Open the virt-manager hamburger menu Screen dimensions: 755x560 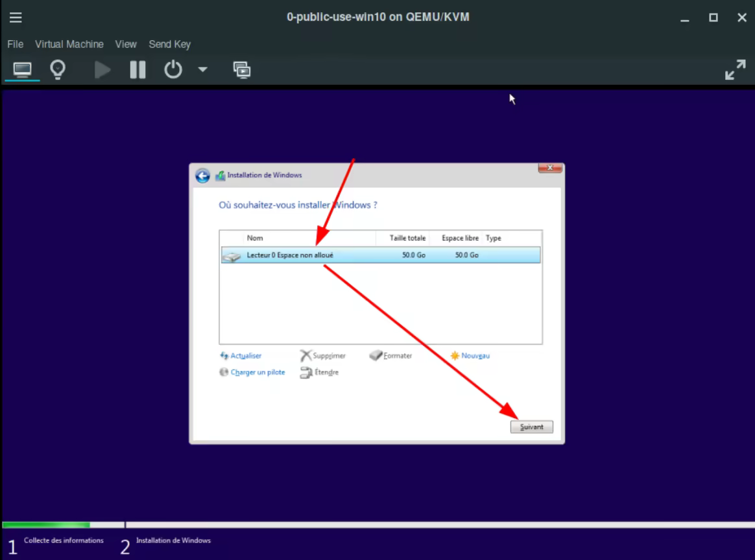16,17
